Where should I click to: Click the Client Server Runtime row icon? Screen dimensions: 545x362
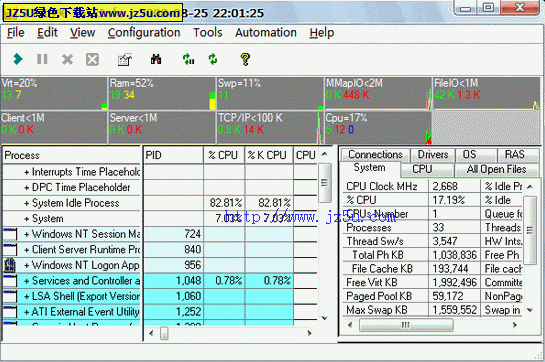pos(10,249)
